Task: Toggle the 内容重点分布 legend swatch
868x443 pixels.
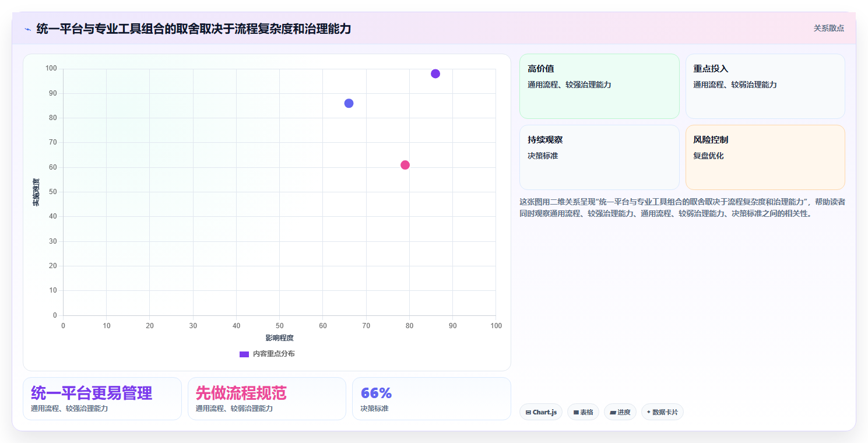Action: pyautogui.click(x=244, y=354)
